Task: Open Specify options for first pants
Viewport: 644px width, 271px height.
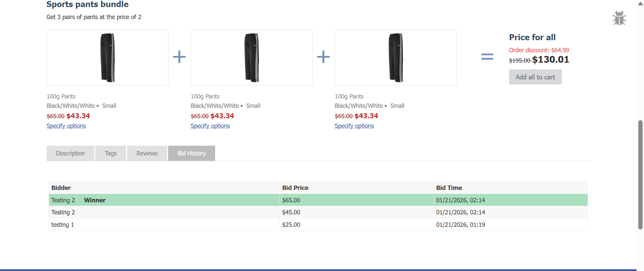Action: pyautogui.click(x=66, y=126)
